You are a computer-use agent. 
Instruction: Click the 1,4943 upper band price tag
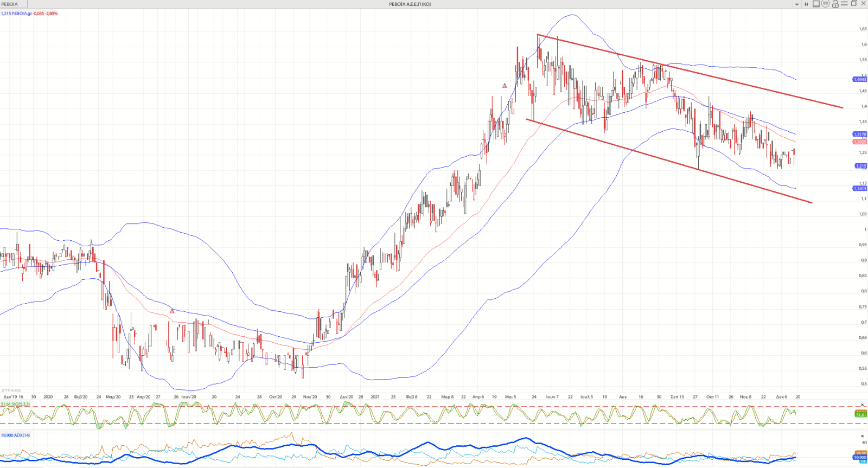pos(860,79)
